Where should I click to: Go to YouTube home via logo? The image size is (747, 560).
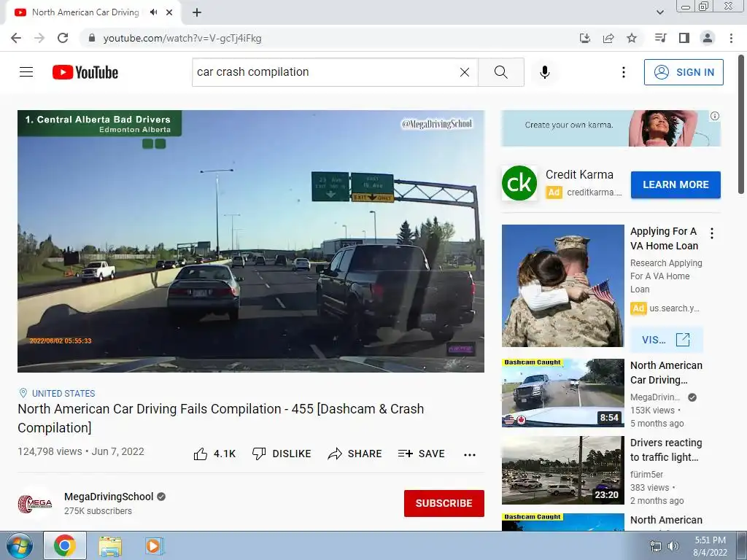click(85, 72)
